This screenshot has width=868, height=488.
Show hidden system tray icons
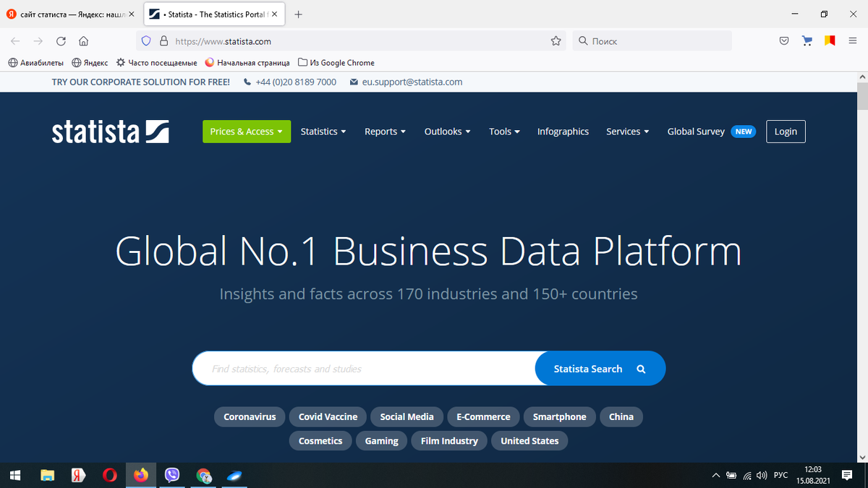[716, 475]
